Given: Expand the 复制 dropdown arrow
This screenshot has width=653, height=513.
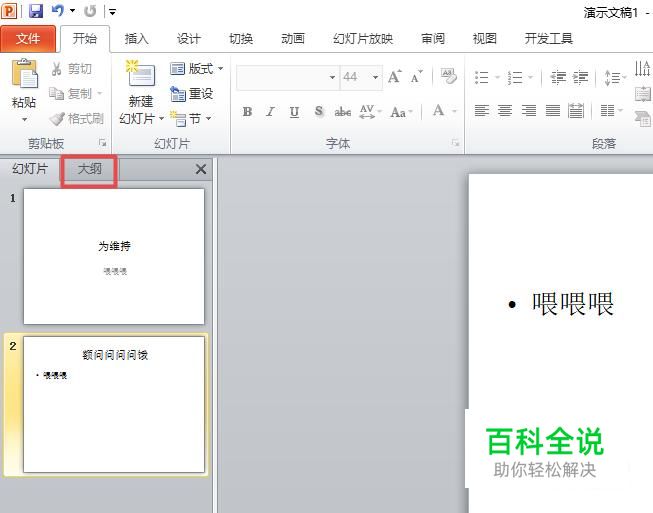Looking at the screenshot, I should 100,94.
